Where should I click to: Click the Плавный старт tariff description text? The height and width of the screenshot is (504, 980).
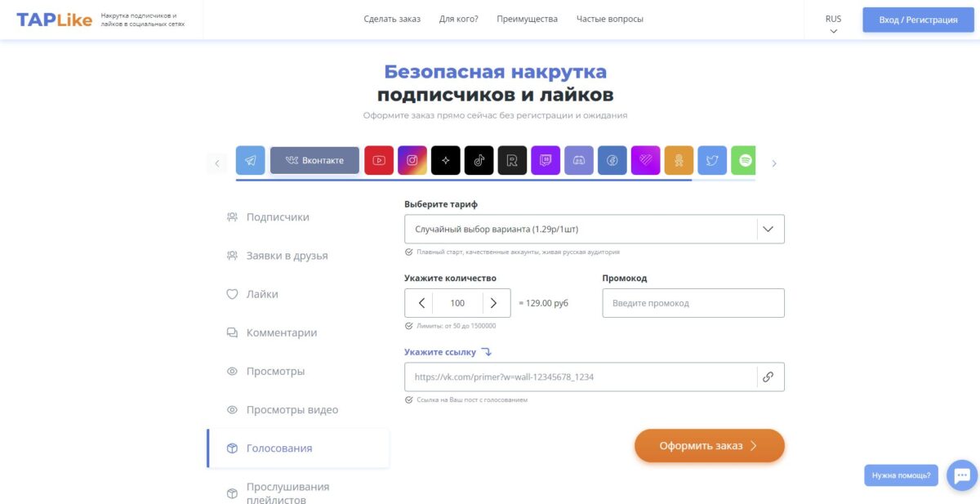(x=518, y=252)
